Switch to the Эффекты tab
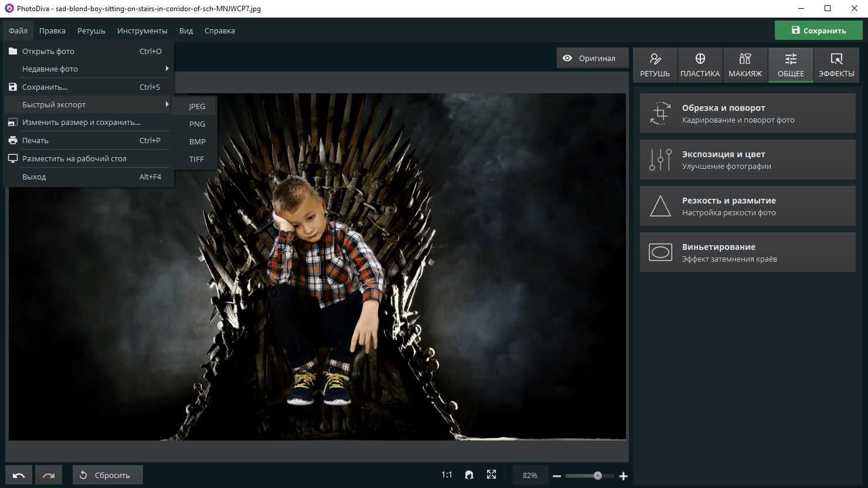The image size is (868, 488). point(836,65)
